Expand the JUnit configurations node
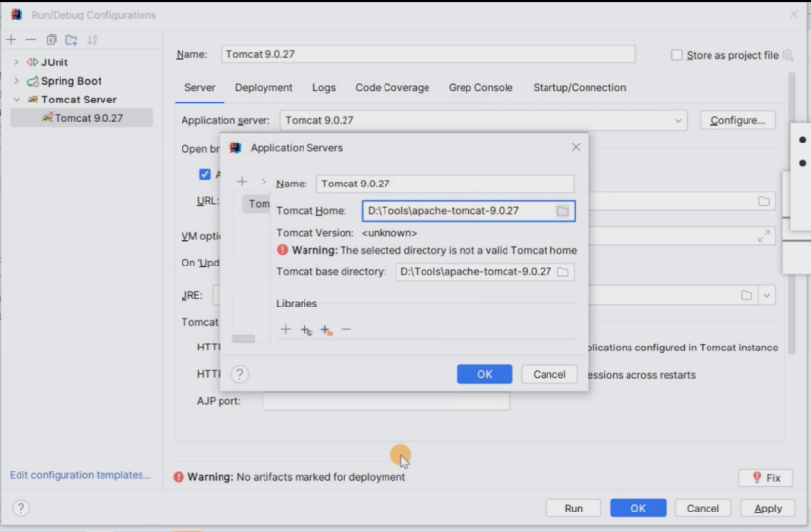Viewport: 811px width, 532px height. tap(16, 62)
